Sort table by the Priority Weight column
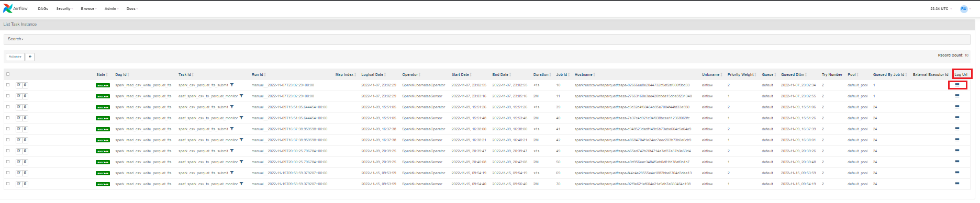Viewport: 980px width, 203px height. (x=742, y=74)
